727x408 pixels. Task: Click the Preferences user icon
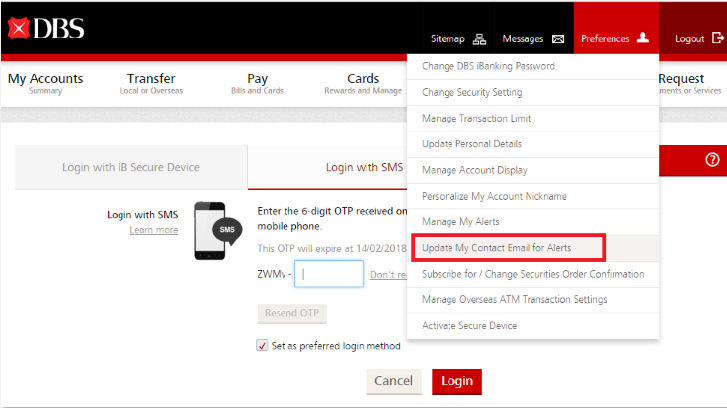(x=643, y=38)
